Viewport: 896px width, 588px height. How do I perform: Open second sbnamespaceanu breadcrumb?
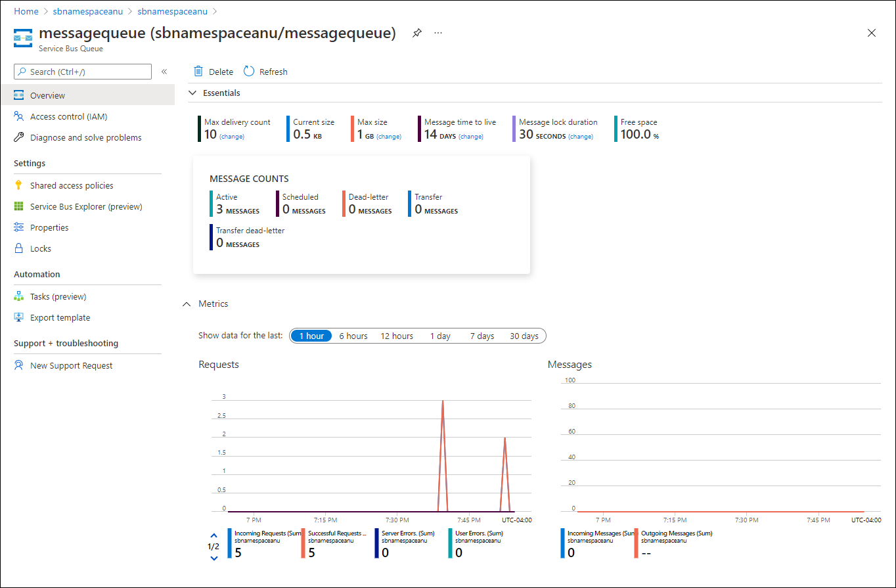(173, 11)
